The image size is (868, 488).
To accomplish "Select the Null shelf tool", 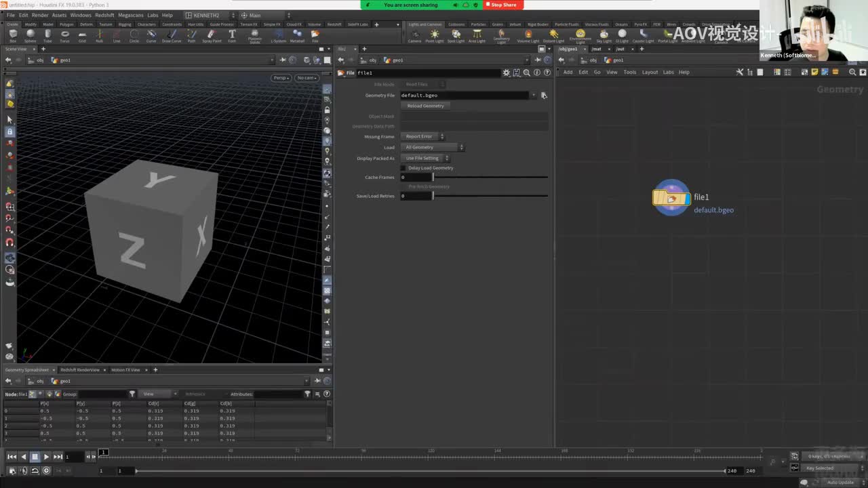I will click(100, 36).
